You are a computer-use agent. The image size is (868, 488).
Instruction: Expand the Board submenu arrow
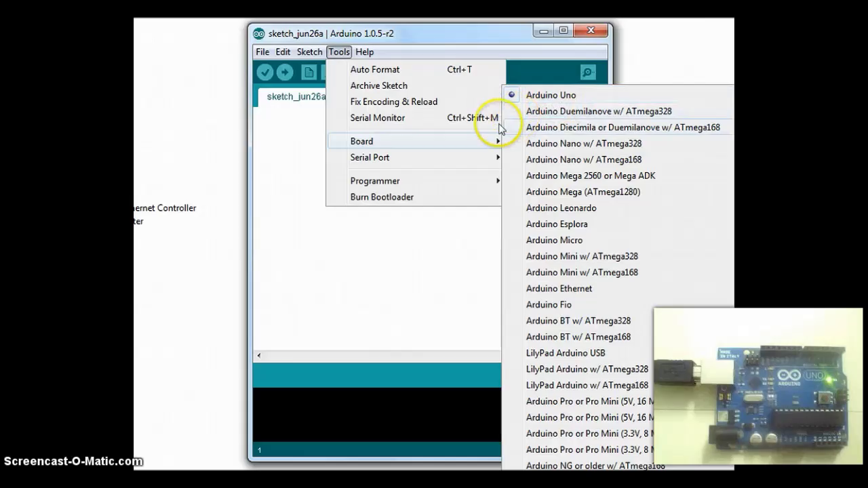point(498,141)
